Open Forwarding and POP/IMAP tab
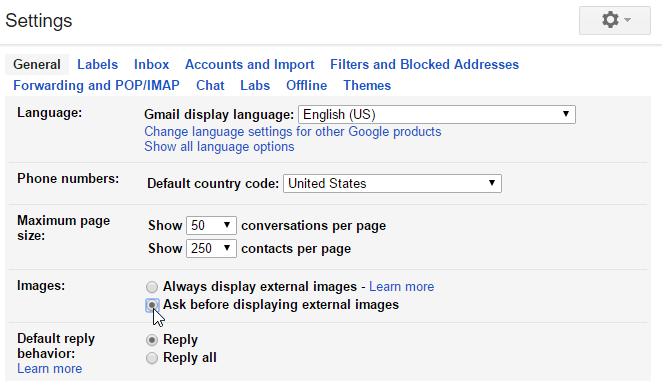662x381 pixels. (x=96, y=85)
